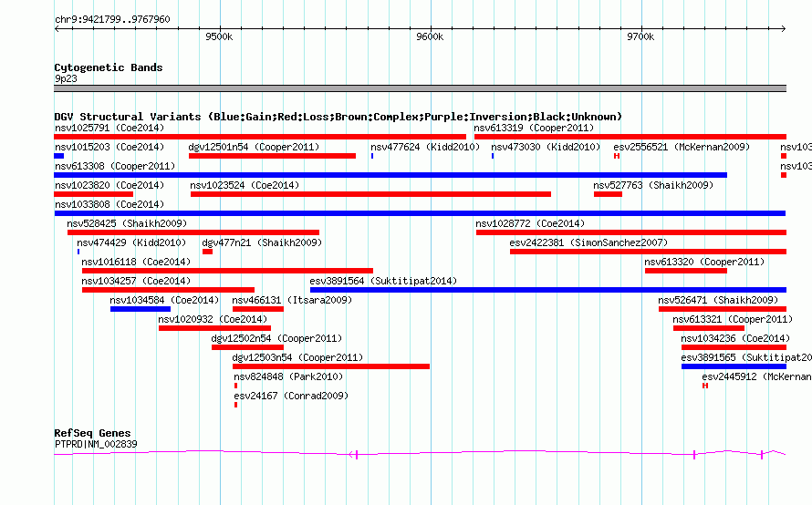Click dgv477n21 (Shaikh2009) label
Image resolution: width=812 pixels, height=505 pixels.
point(262,242)
